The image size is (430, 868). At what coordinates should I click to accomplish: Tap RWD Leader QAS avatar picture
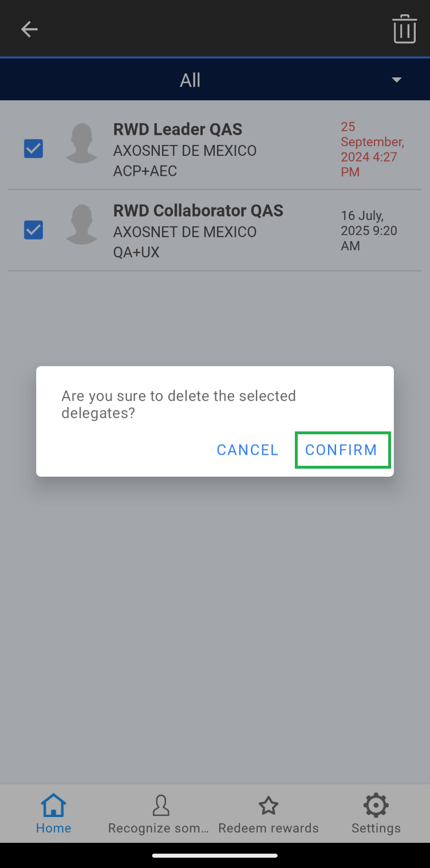tap(82, 143)
